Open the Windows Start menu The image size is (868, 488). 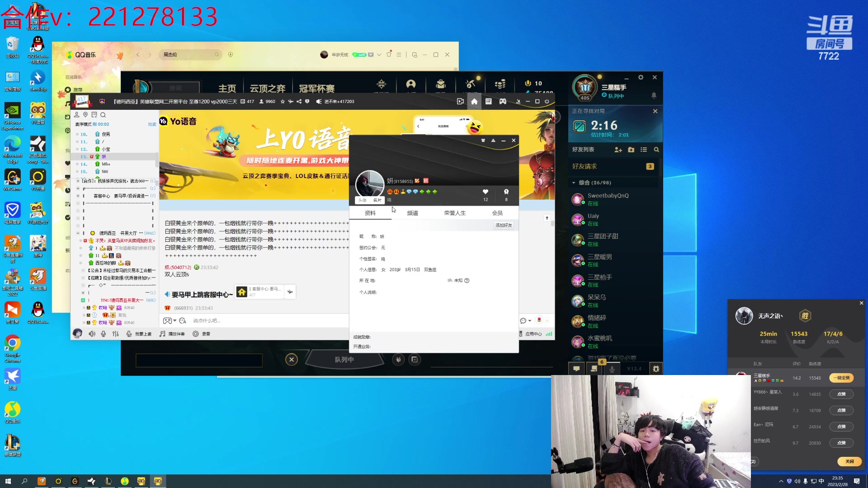coord(8,481)
